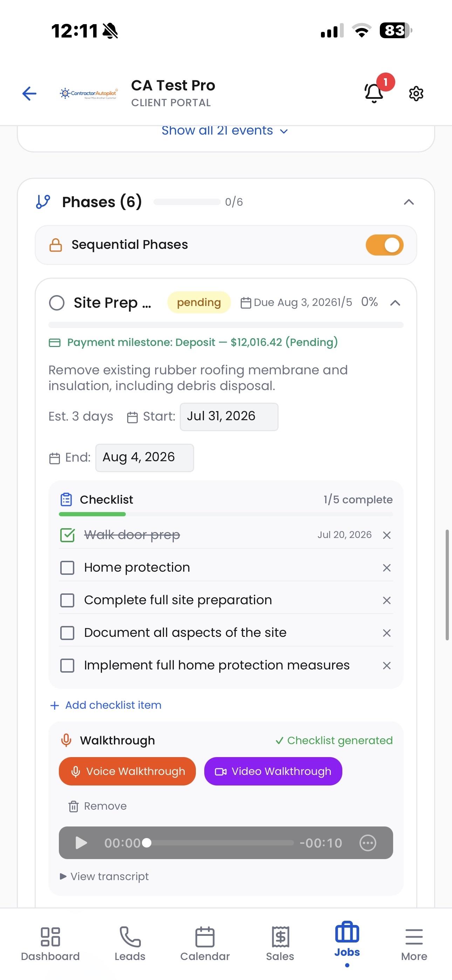The image size is (452, 980).
Task: Click the page scrollbar
Action: tap(447, 584)
